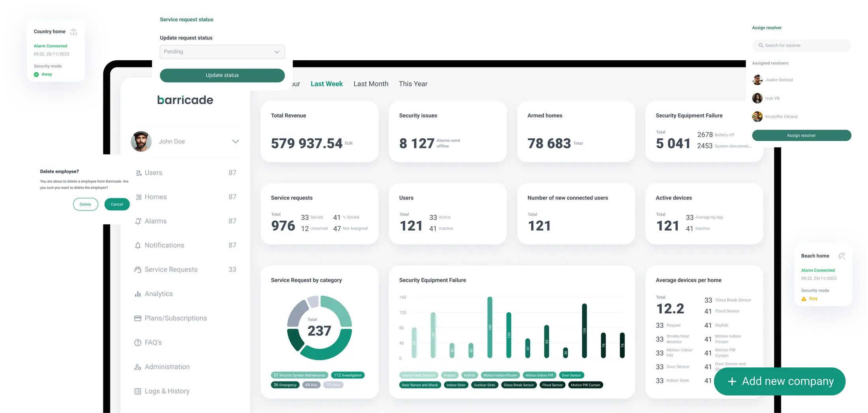Click the 57 Security System Maintenance legend chip
Image resolution: width=868 pixels, height=413 pixels.
(299, 375)
